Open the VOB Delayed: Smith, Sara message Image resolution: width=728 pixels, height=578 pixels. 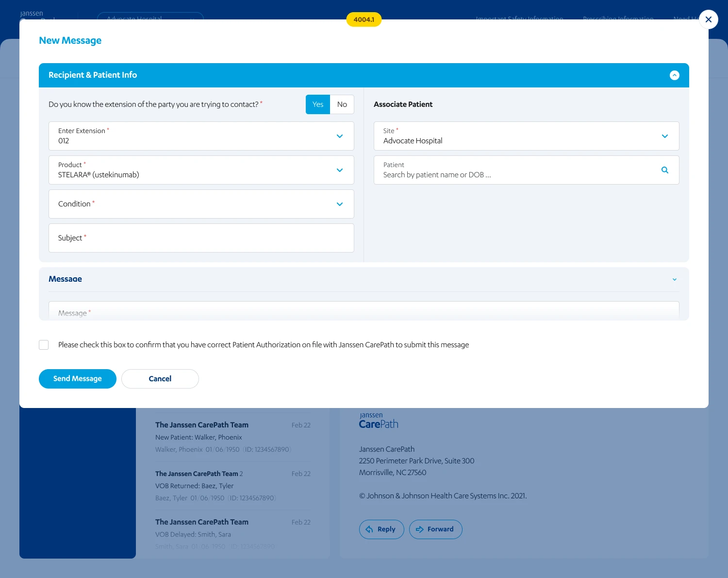point(233,534)
